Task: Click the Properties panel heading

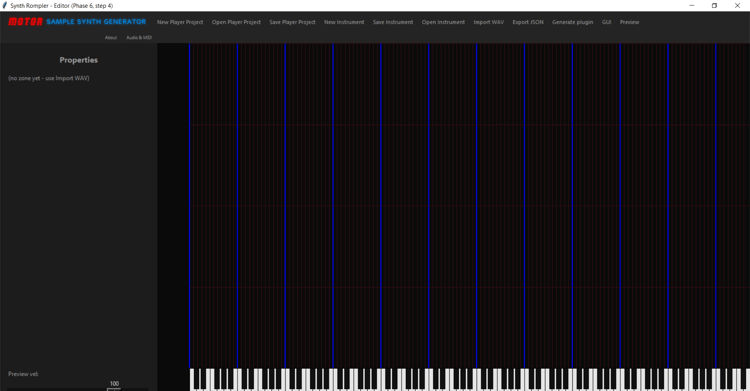Action: pyautogui.click(x=78, y=60)
